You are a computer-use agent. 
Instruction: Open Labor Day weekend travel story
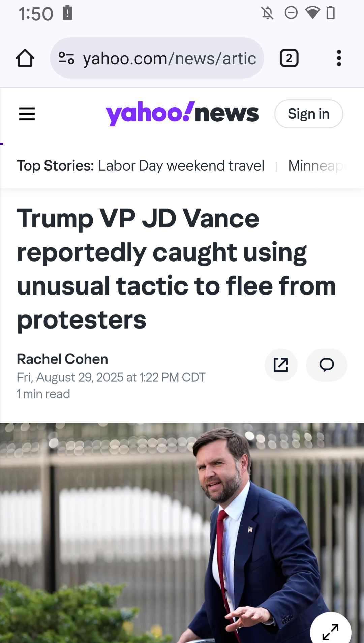[x=181, y=166]
